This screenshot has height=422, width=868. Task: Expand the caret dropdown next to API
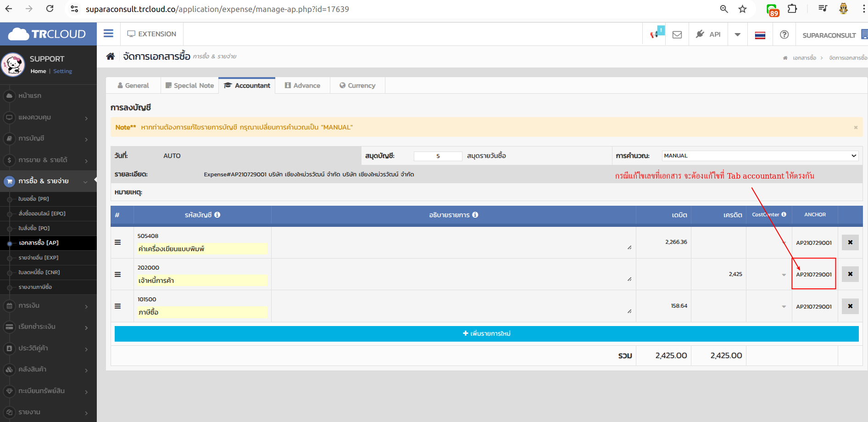pyautogui.click(x=737, y=34)
